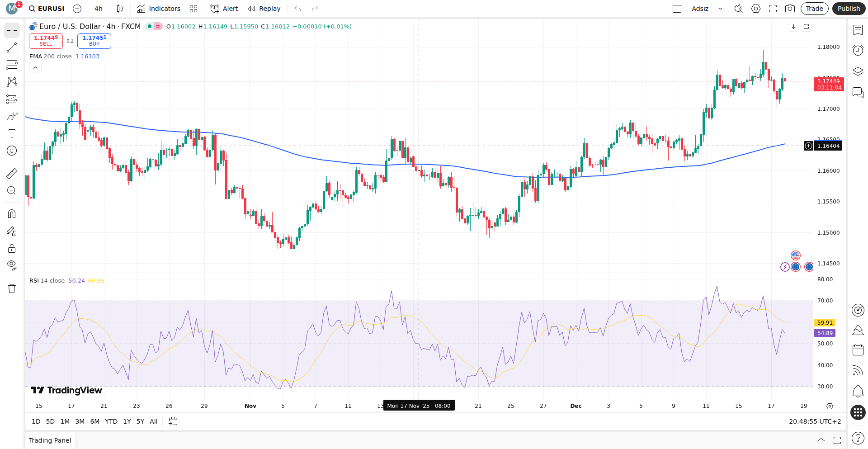The image size is (868, 449).
Task: Select the trend line drawing tool
Action: pos(11,47)
